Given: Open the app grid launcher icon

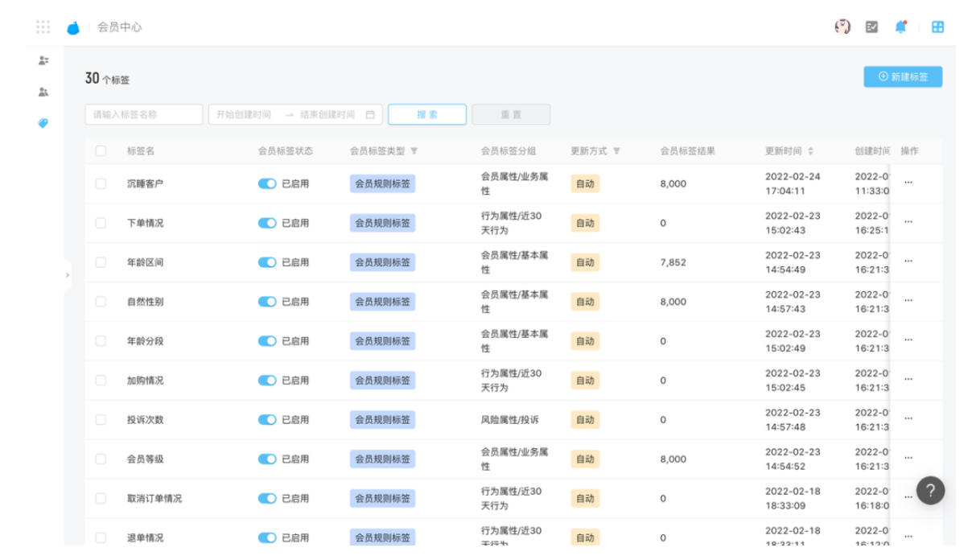Looking at the screenshot, I should click(43, 27).
